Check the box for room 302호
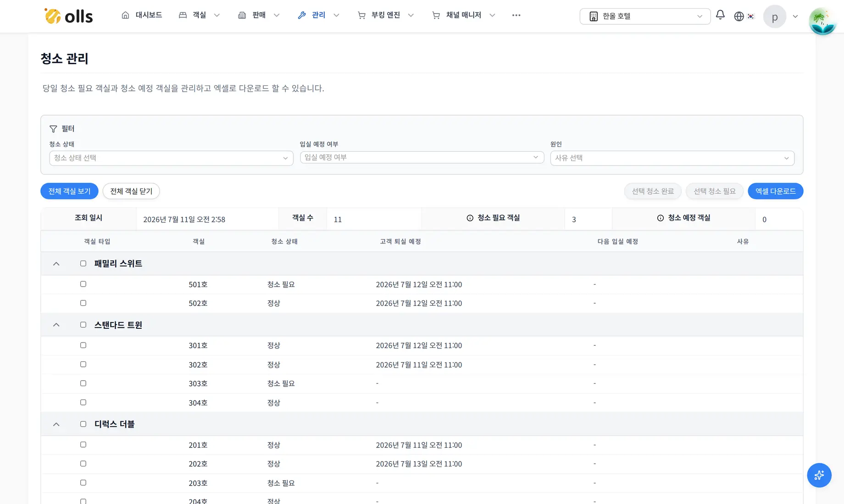This screenshot has width=844, height=504. tap(83, 364)
